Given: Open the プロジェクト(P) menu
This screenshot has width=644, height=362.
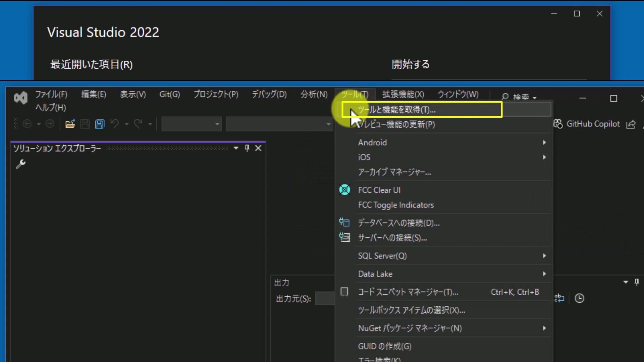Looking at the screenshot, I should click(x=216, y=95).
